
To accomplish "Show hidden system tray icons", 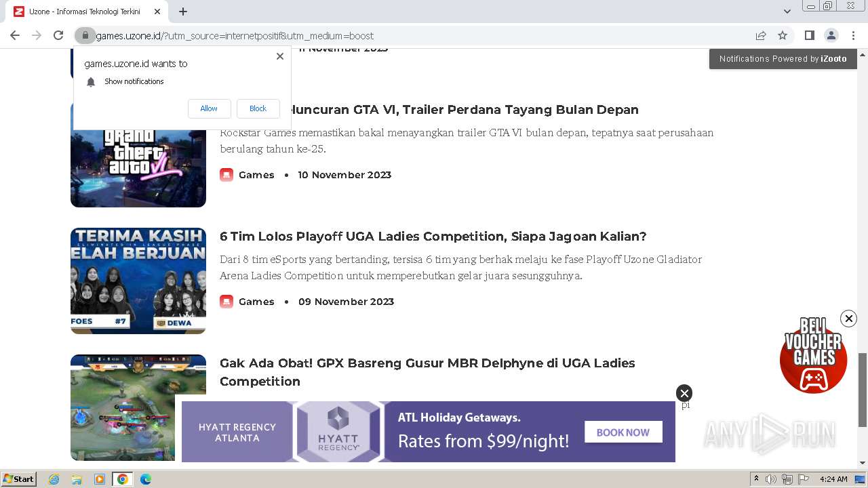I will pyautogui.click(x=756, y=479).
